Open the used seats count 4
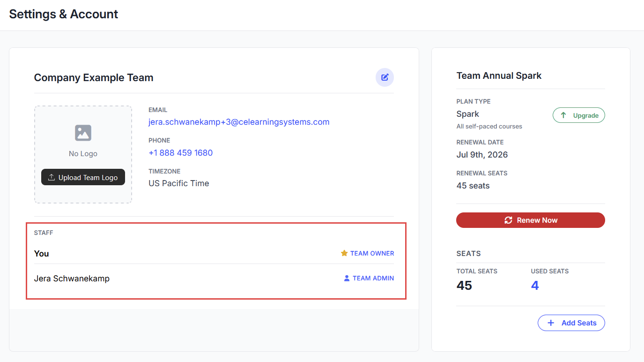This screenshot has height=362, width=644. click(535, 286)
